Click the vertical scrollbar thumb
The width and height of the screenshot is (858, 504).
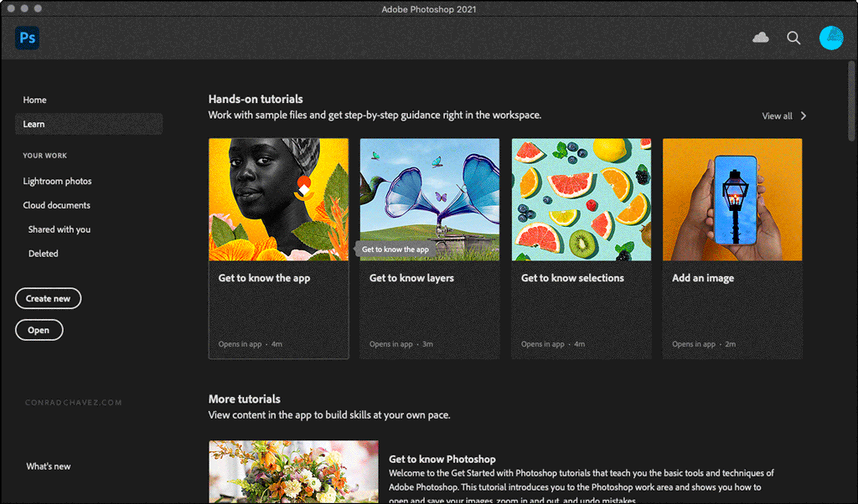(x=851, y=101)
